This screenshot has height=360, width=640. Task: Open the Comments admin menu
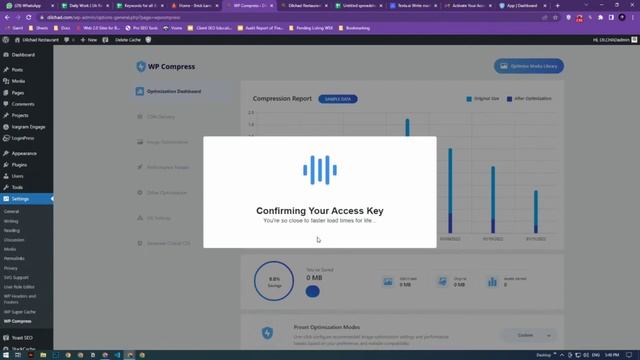pos(23,104)
